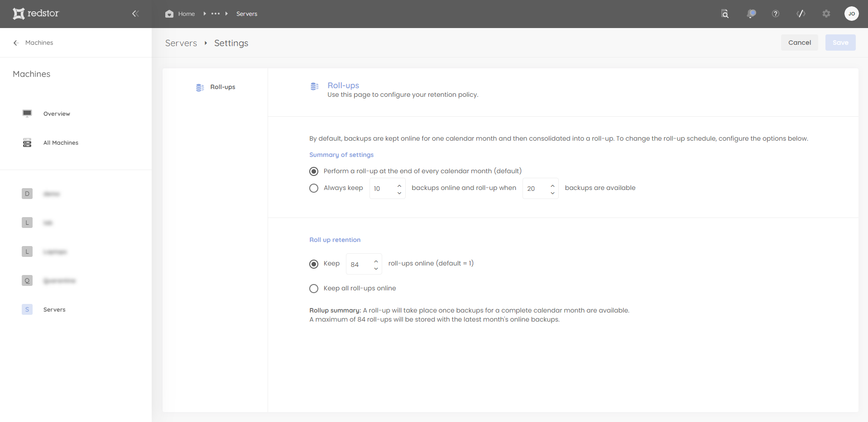The image size is (868, 422).
Task: Open the search magnifier icon in header
Action: 725,14
